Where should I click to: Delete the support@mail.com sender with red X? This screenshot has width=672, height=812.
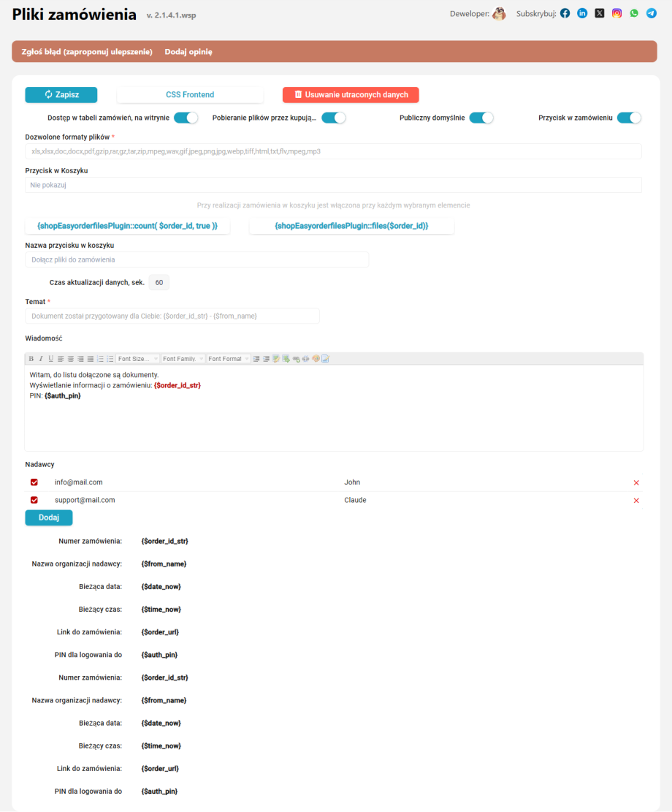click(635, 501)
